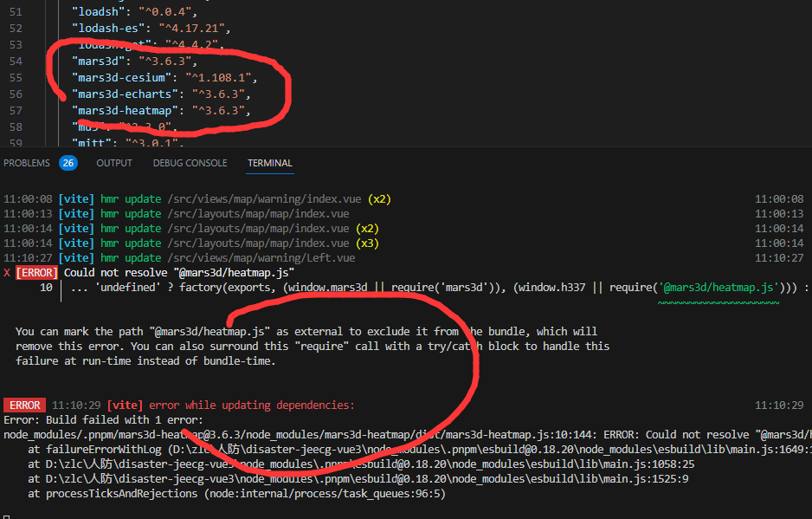Open /src/layouts/map/map/index.vue link at 11:00:13
812x519 pixels.
coord(259,214)
